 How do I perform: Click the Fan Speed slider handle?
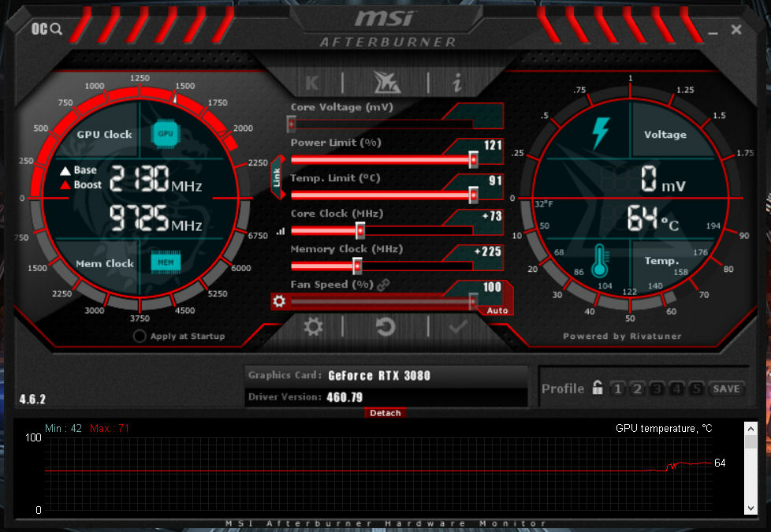473,301
